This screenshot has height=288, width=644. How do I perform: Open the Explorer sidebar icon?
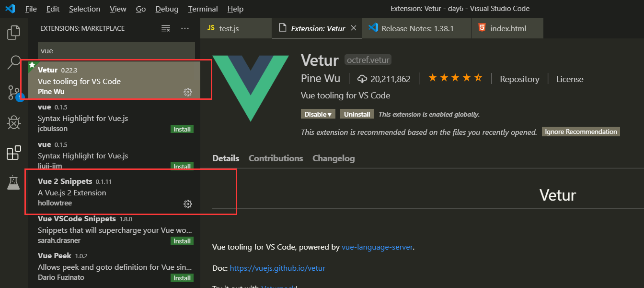pyautogui.click(x=14, y=32)
